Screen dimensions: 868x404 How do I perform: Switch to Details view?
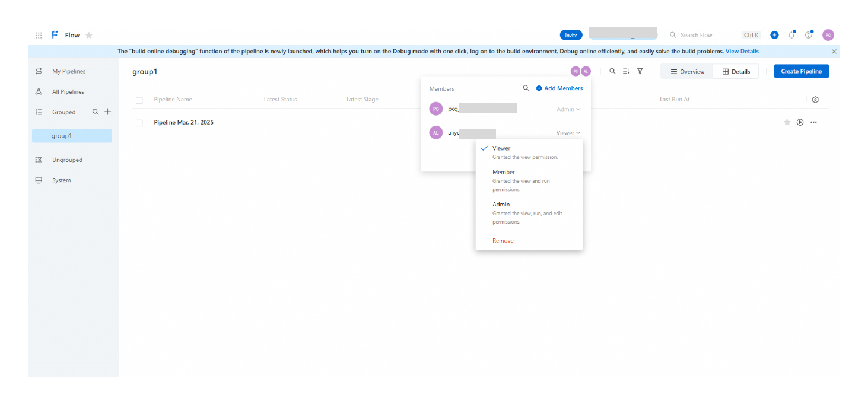click(x=736, y=71)
